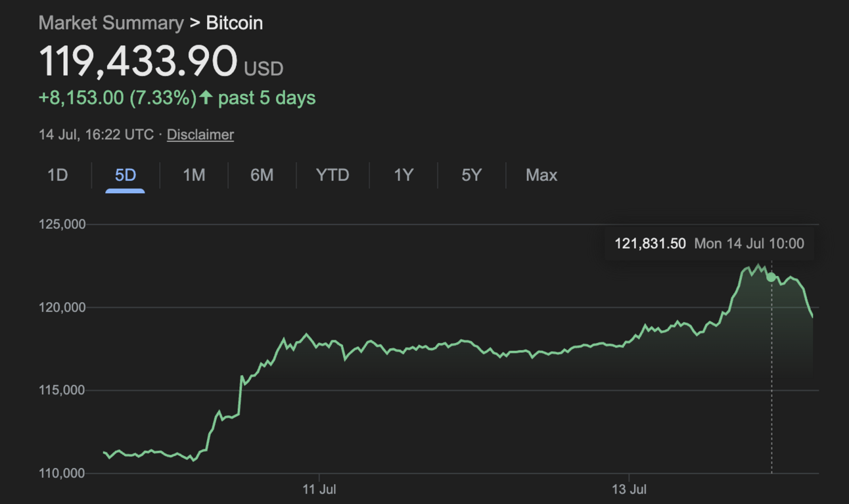The image size is (849, 504).
Task: Click the 13 Jul x-axis label
Action: [629, 490]
